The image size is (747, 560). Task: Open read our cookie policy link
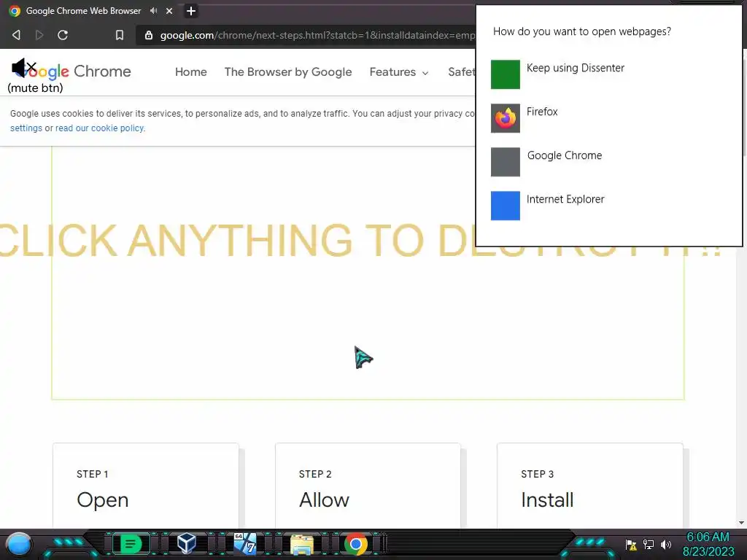click(99, 128)
